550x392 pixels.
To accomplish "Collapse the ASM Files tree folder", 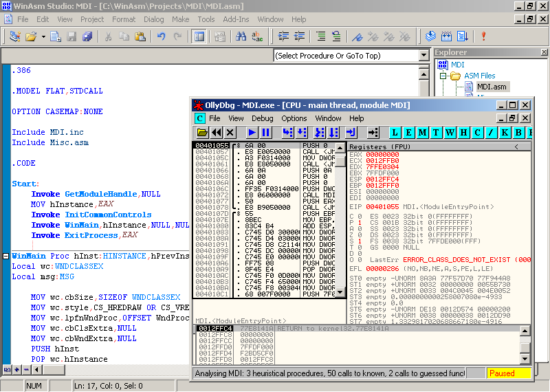I will click(x=443, y=76).
